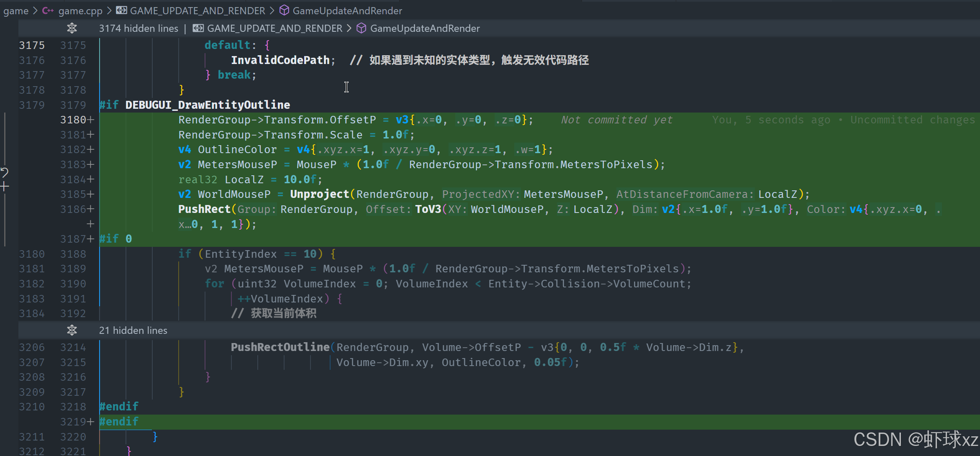Click the cube icon in the hidden lines bar
Viewport: 980px width, 456px height.
coord(361,28)
